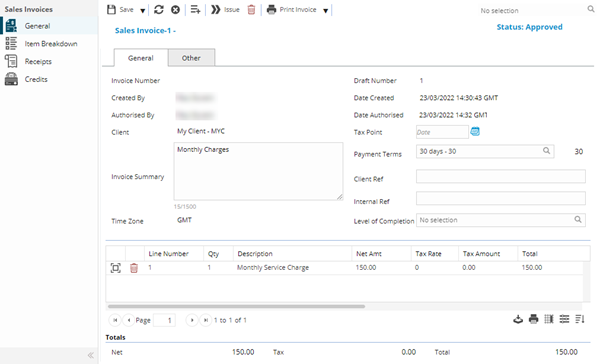Expand the Print Invoice dropdown arrow
Image resolution: width=600 pixels, height=364 pixels.
325,11
